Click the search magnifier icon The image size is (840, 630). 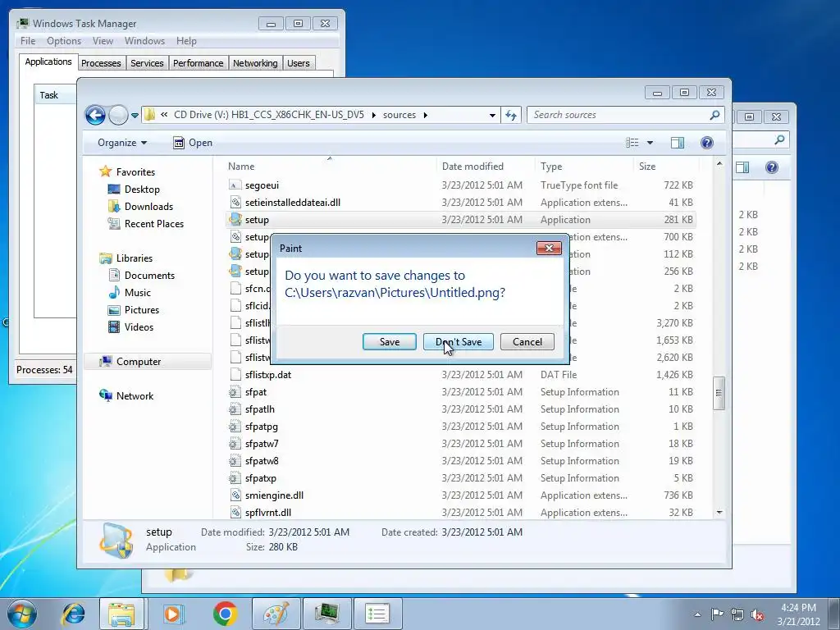click(x=714, y=115)
